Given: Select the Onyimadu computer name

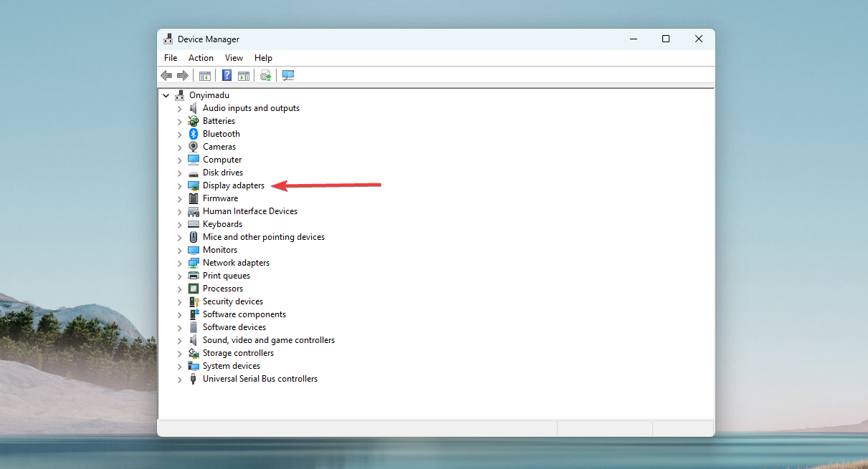Looking at the screenshot, I should pyautogui.click(x=209, y=95).
